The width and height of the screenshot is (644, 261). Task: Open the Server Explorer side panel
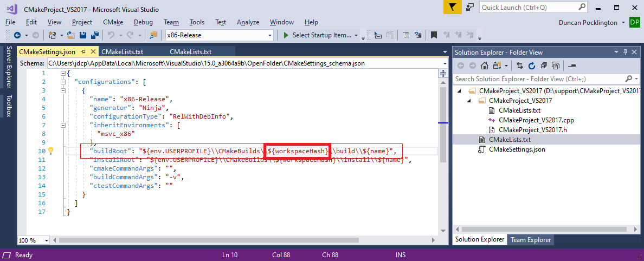click(9, 67)
